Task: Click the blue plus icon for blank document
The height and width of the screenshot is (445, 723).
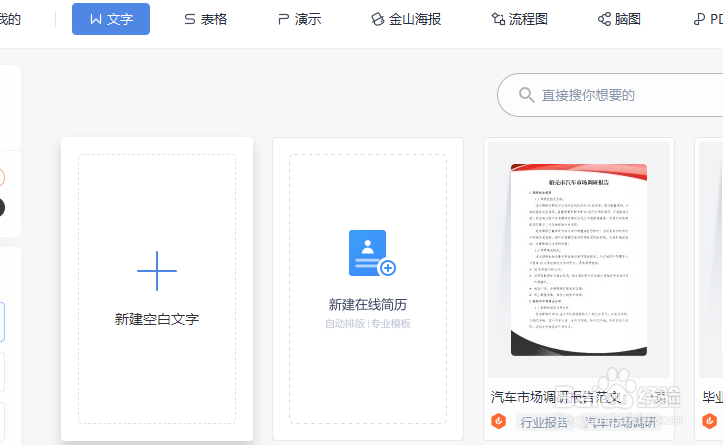Action: pyautogui.click(x=157, y=271)
